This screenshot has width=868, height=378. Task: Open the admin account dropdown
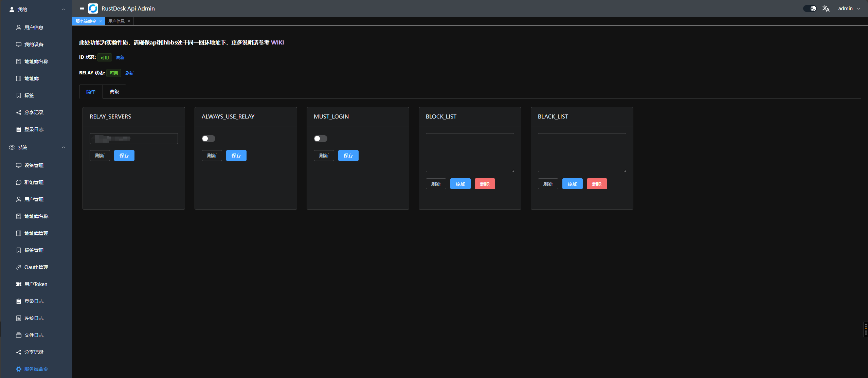(x=849, y=8)
